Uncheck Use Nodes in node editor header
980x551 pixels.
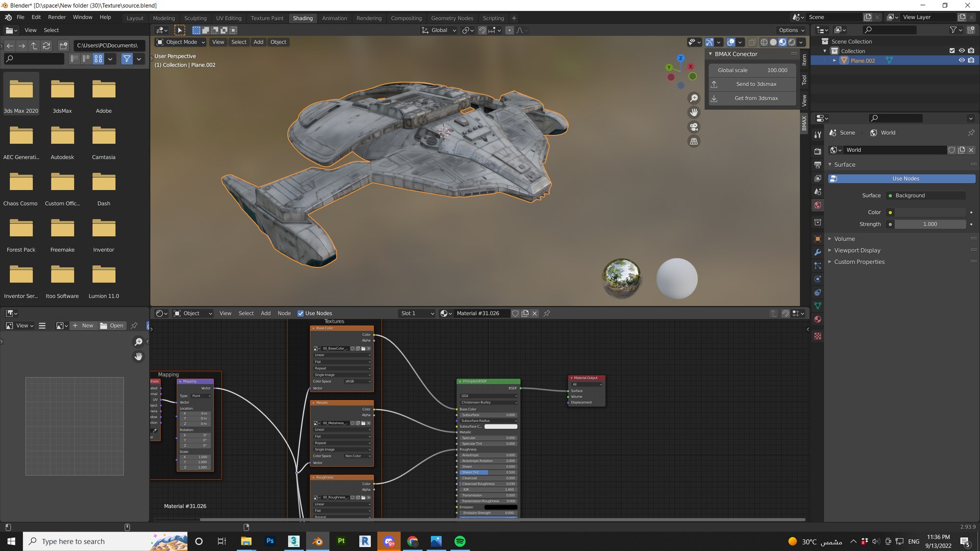click(301, 313)
